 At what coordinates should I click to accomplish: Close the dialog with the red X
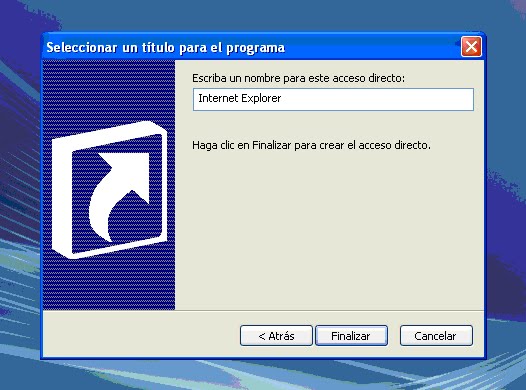471,47
